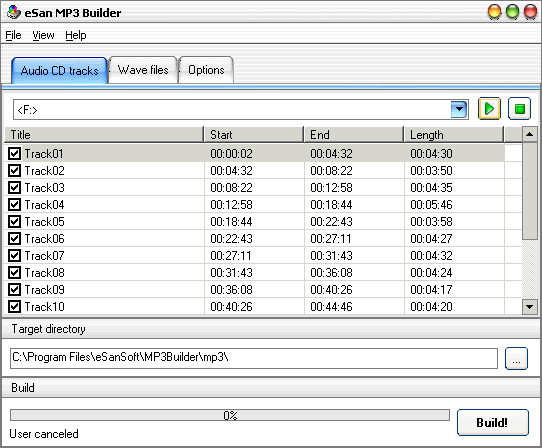Toggle the Track03 checkbox
This screenshot has height=448, width=542.
tap(14, 187)
